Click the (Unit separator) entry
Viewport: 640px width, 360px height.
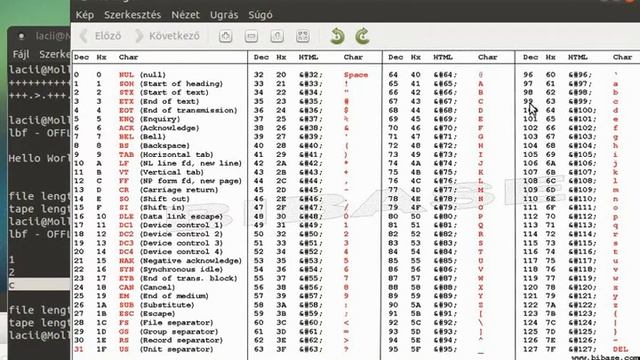[176, 349]
